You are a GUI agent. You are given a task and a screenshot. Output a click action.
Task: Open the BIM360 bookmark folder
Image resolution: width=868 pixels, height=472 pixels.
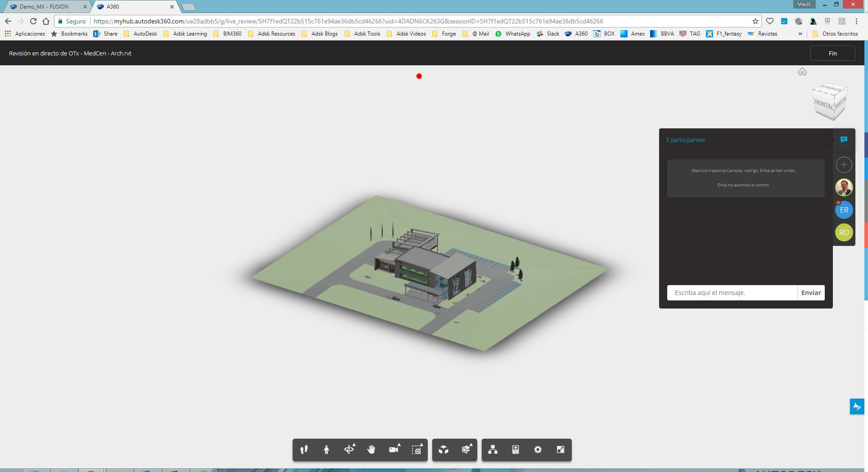[x=228, y=34]
